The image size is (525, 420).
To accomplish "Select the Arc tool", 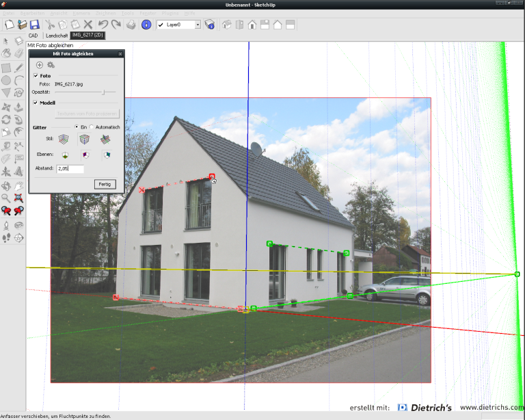I will [x=18, y=81].
